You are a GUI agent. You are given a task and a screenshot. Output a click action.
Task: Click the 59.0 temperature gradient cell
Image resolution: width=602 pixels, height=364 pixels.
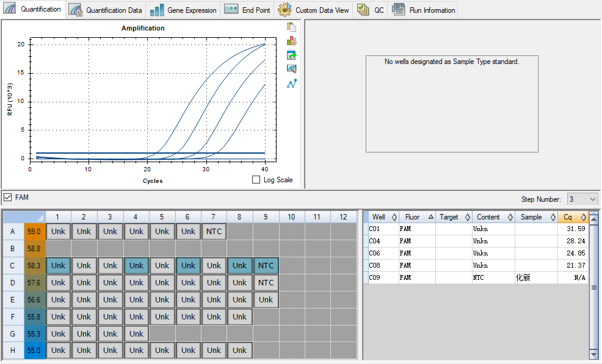[35, 231]
